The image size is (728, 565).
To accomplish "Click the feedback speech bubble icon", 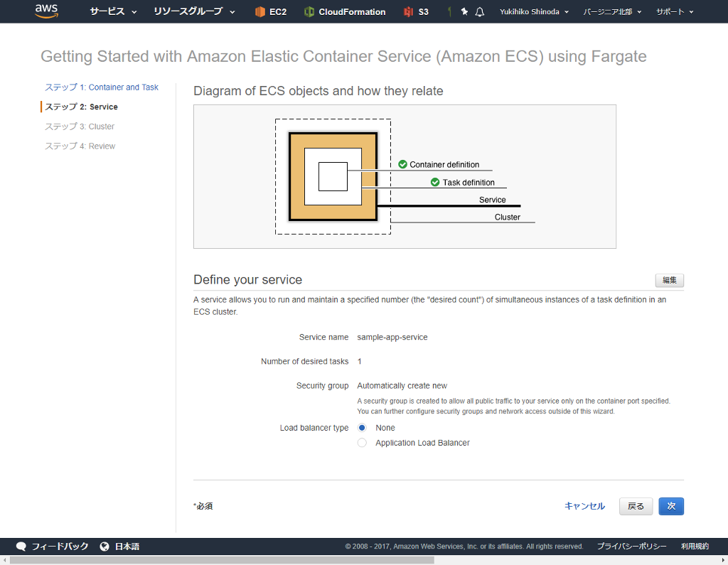I will pos(21,547).
